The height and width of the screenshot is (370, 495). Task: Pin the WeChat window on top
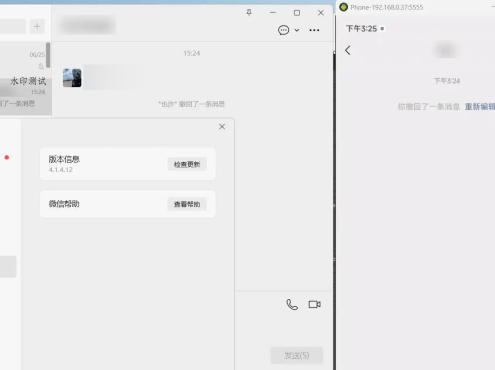click(x=249, y=13)
